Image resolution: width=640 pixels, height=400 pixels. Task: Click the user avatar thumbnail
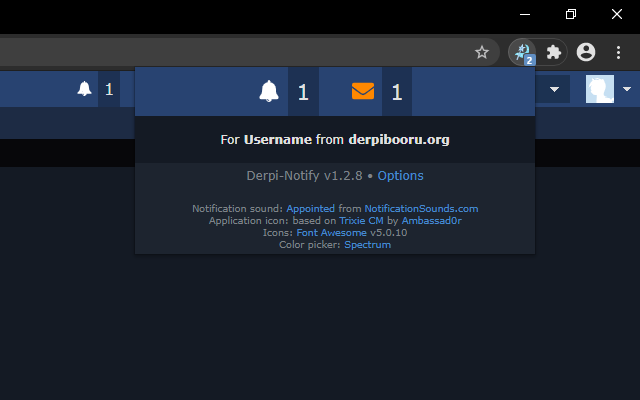[x=600, y=89]
